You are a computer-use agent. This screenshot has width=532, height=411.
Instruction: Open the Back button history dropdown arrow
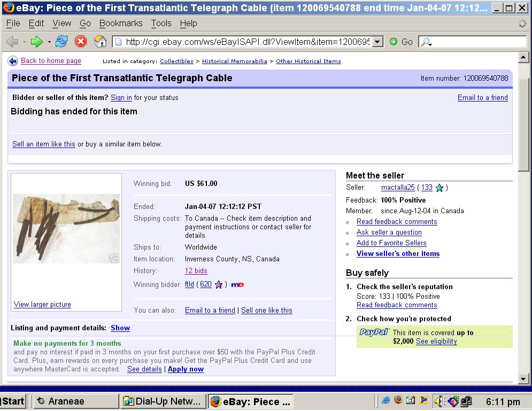pyautogui.click(x=24, y=42)
